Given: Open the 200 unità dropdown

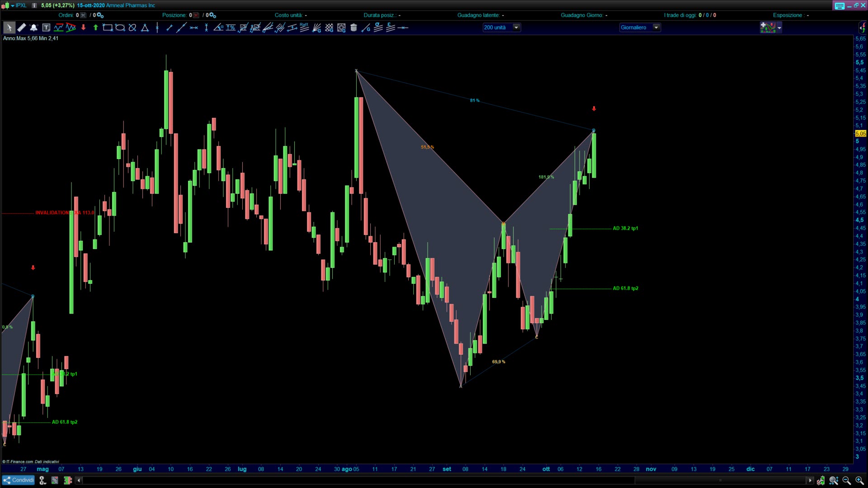Looking at the screenshot, I should click(x=516, y=28).
